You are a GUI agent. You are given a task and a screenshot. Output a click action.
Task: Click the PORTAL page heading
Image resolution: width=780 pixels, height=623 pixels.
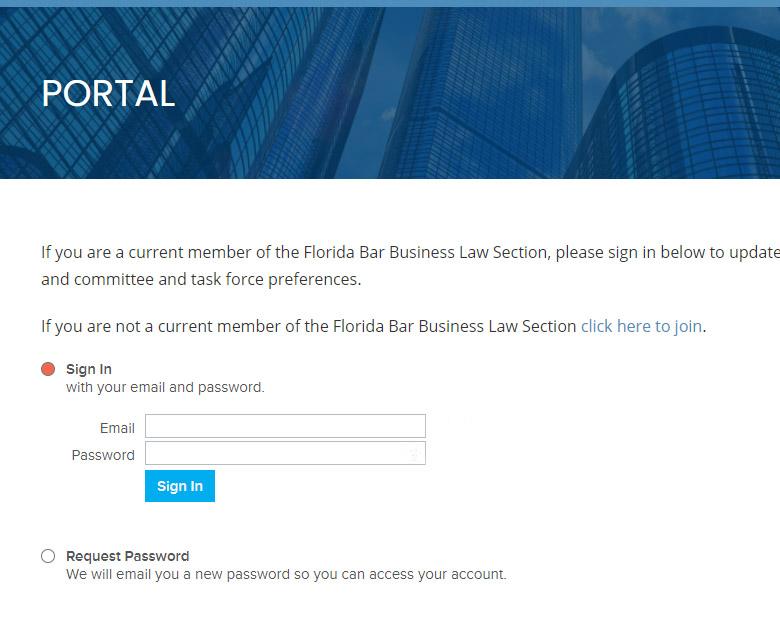pyautogui.click(x=108, y=94)
